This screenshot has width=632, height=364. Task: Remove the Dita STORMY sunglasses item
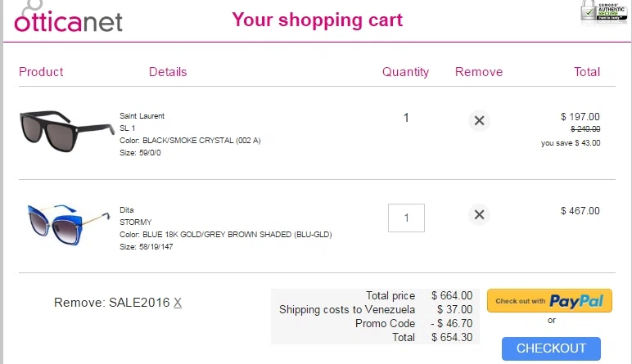click(479, 214)
